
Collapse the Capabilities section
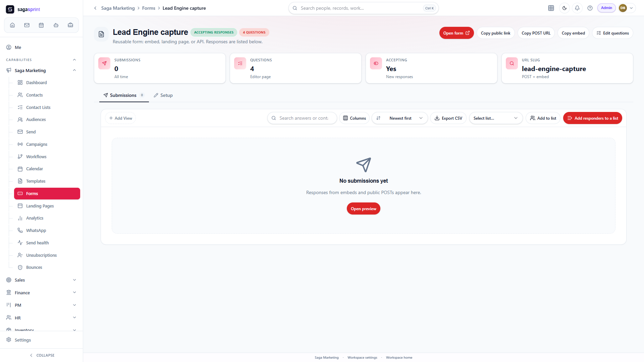click(x=74, y=60)
